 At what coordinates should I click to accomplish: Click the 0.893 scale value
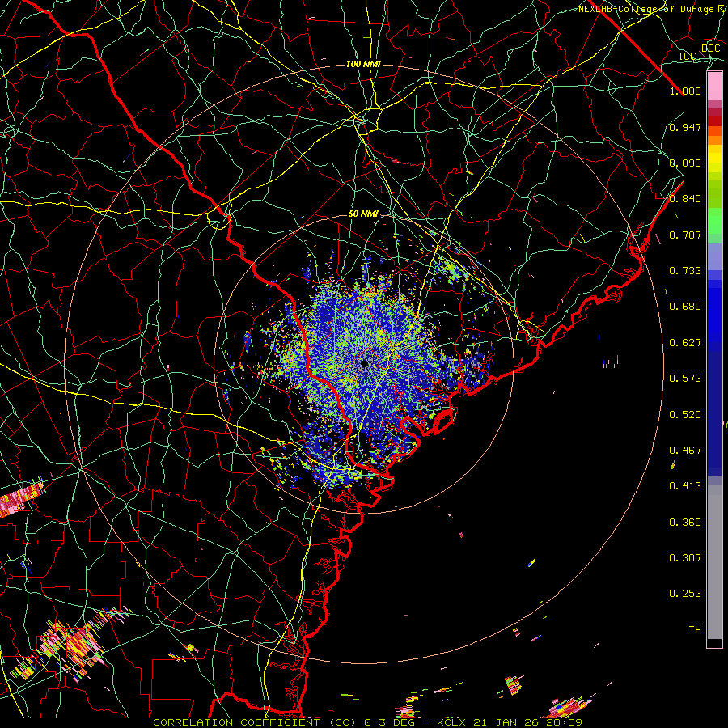pyautogui.click(x=685, y=163)
